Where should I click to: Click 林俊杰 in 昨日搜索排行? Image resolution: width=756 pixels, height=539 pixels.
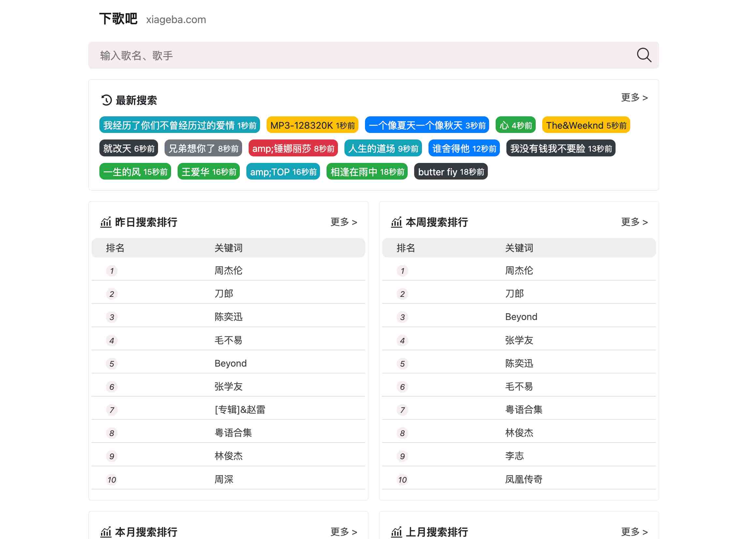(x=228, y=456)
